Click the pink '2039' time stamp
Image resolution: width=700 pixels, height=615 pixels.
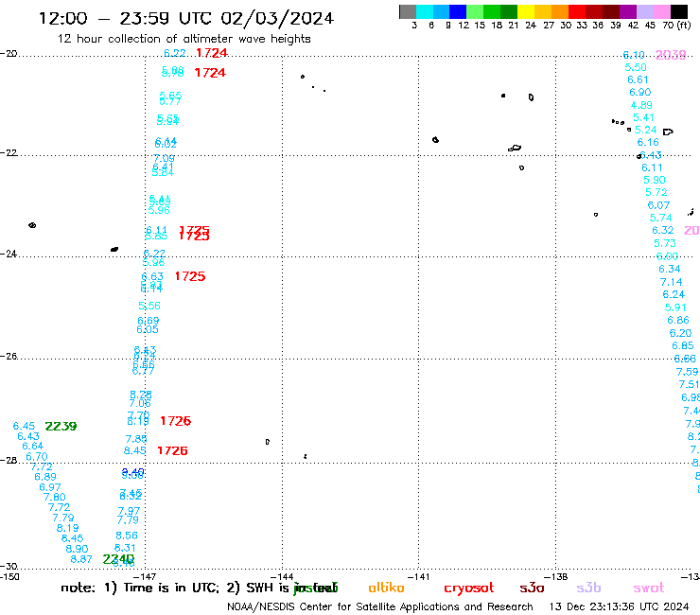point(671,55)
